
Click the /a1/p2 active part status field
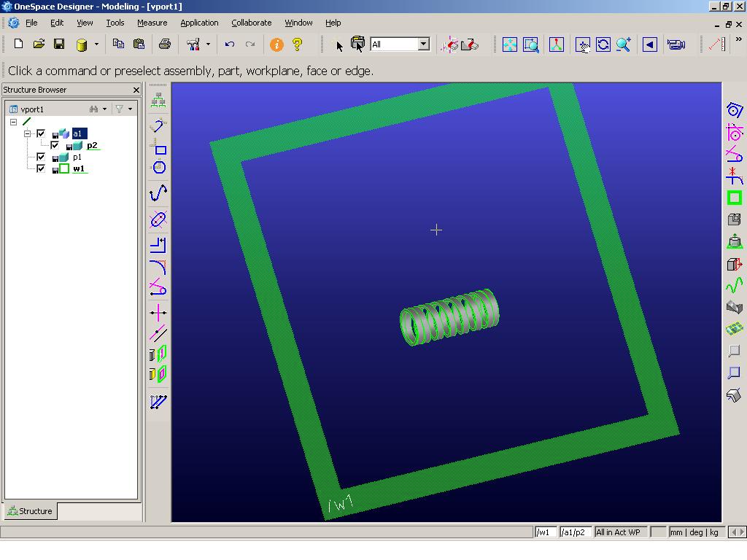[x=576, y=532]
